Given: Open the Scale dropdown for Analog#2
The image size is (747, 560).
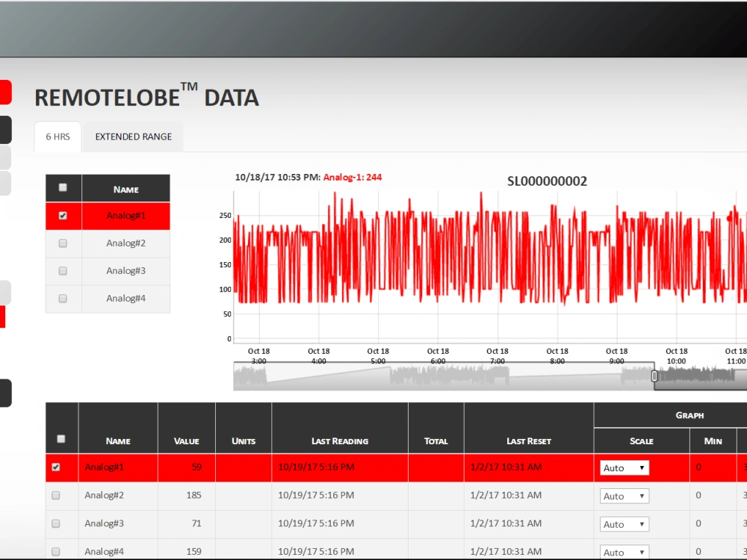Looking at the screenshot, I should point(624,497).
